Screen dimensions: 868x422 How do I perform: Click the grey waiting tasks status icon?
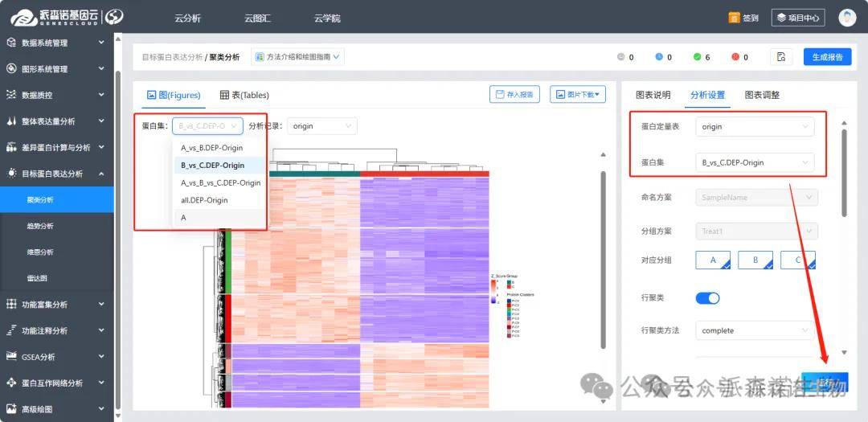point(620,57)
